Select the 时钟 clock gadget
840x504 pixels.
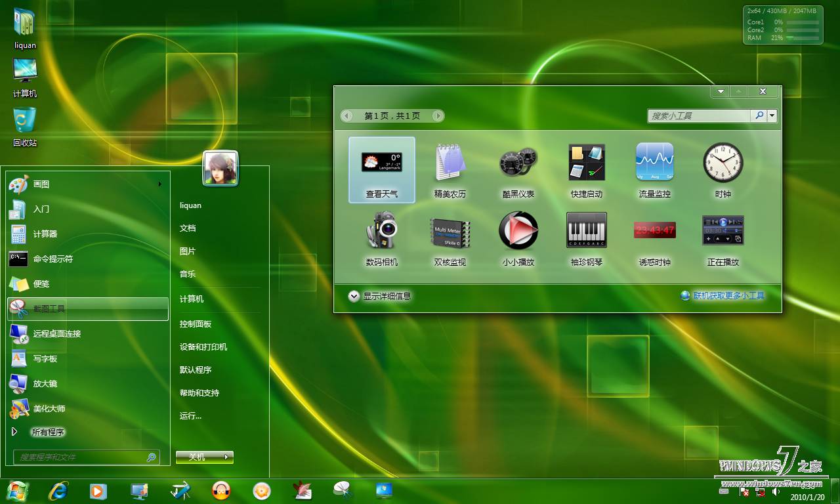pos(723,170)
